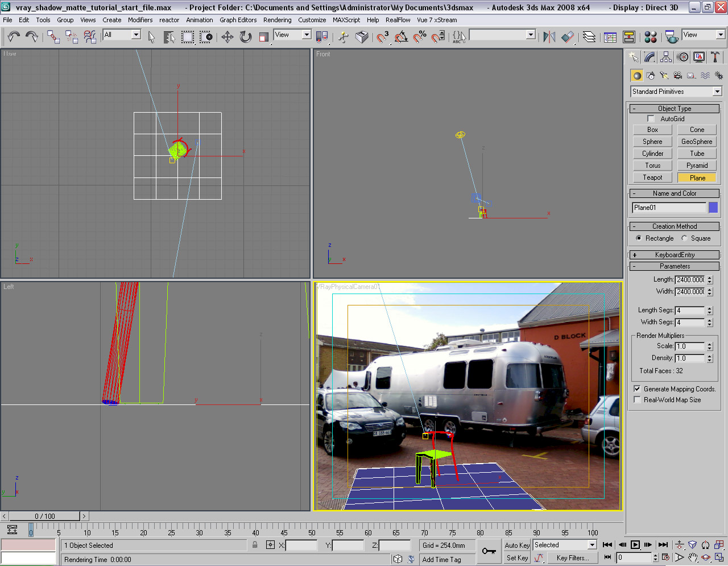Click the Undo arrow in main toolbar
728x566 pixels.
pyautogui.click(x=14, y=37)
